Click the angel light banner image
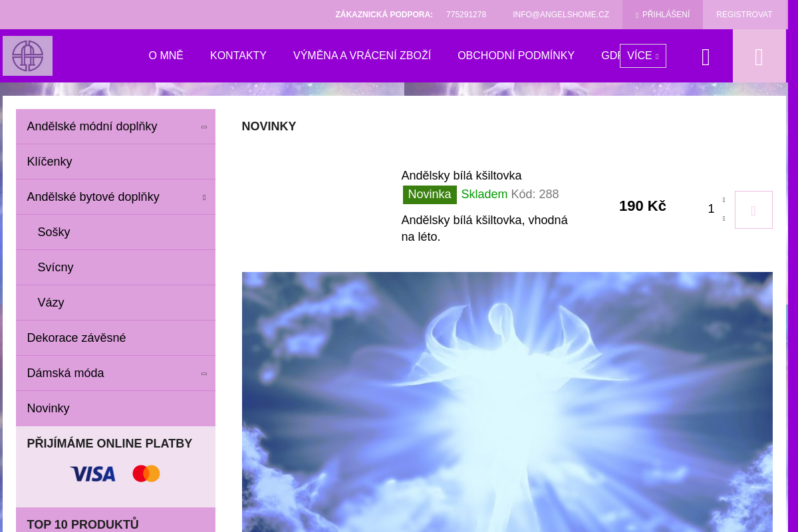 (507, 402)
